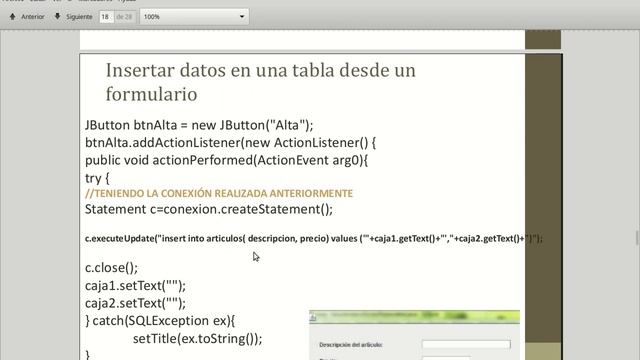Click the 'try {' line
Screen dimensions: 640x360
coord(97,178)
